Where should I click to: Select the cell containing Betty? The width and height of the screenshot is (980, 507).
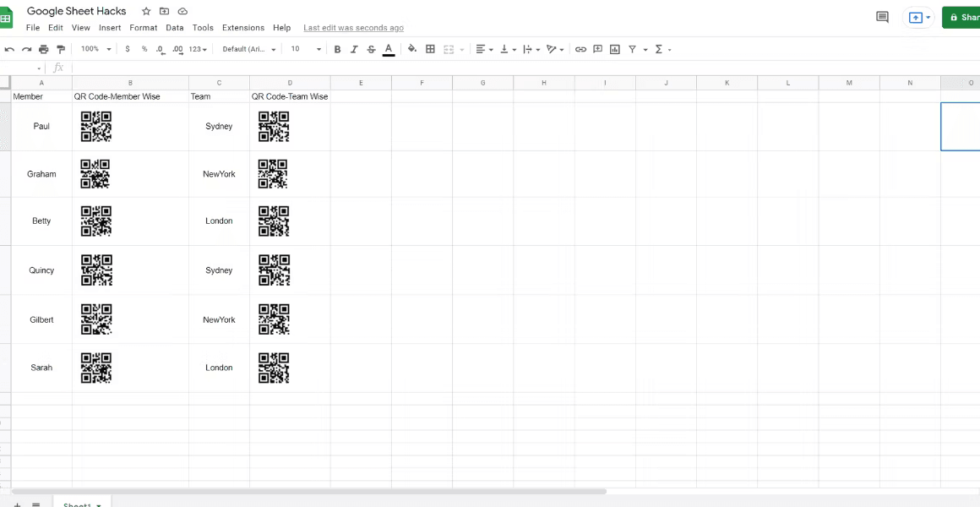click(x=41, y=221)
